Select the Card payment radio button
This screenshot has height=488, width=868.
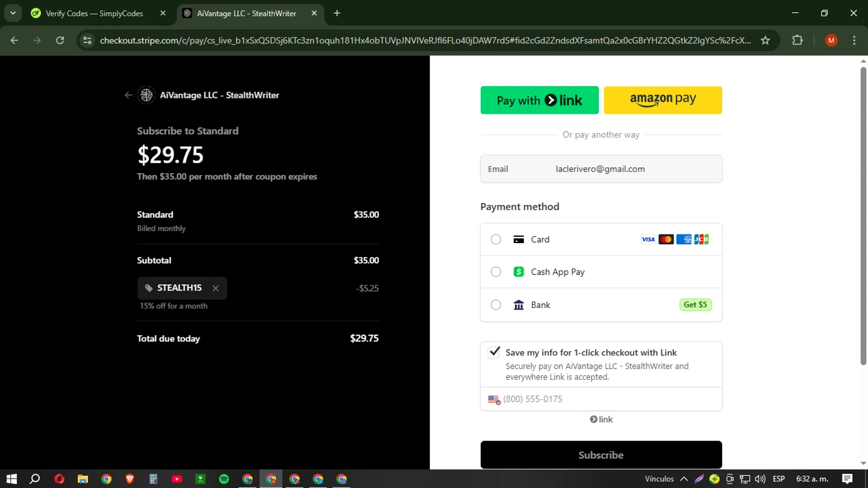[x=496, y=239]
